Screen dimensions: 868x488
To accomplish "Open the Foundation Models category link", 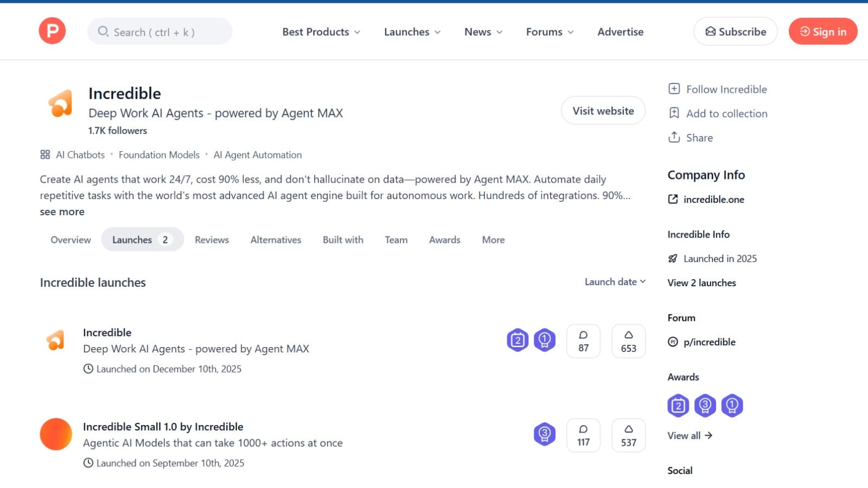I will click(x=159, y=155).
